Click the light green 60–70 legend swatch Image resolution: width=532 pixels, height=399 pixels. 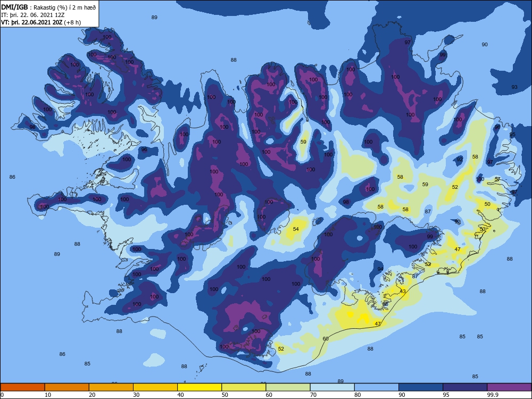tap(288, 387)
